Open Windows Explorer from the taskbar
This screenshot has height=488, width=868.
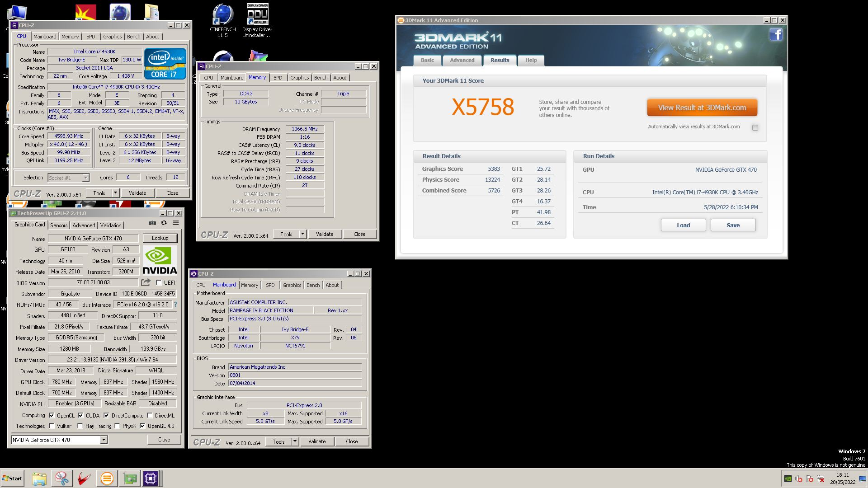pos(39,479)
